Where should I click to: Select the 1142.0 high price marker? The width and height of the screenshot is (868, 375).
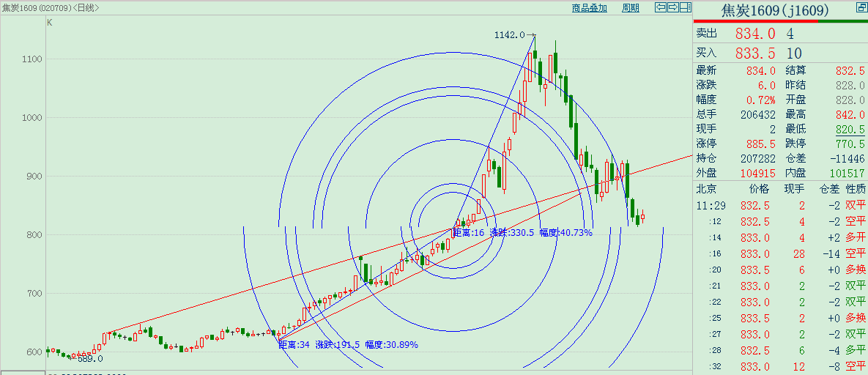coord(510,34)
